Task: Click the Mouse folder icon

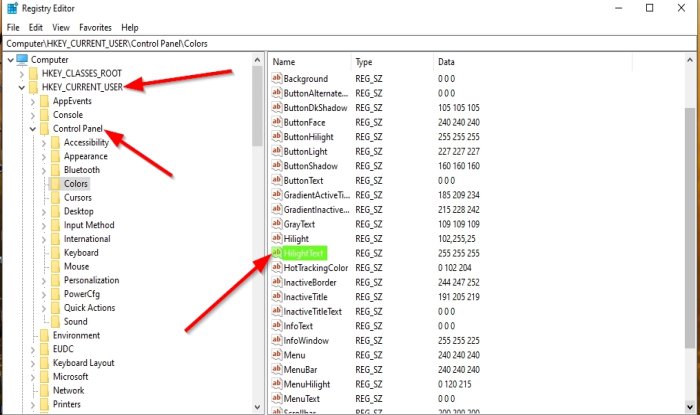Action: (x=55, y=266)
